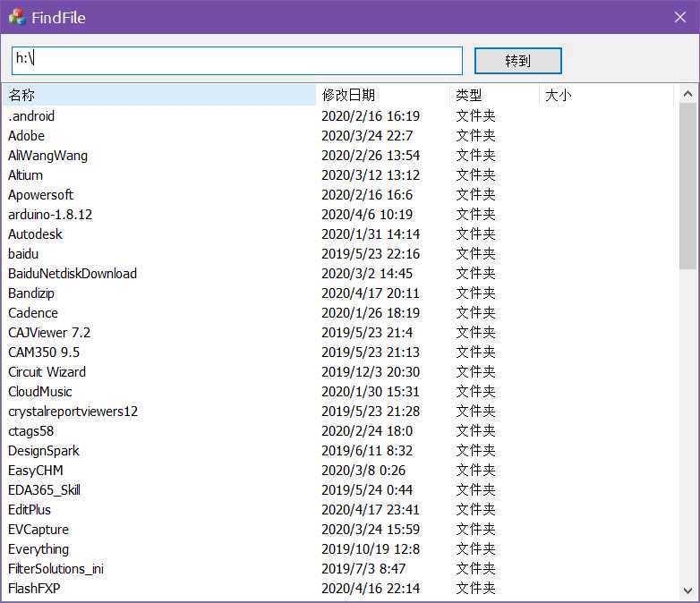The height and width of the screenshot is (603, 700).
Task: Click 文件夹 type in the Adobe row
Action: click(475, 136)
